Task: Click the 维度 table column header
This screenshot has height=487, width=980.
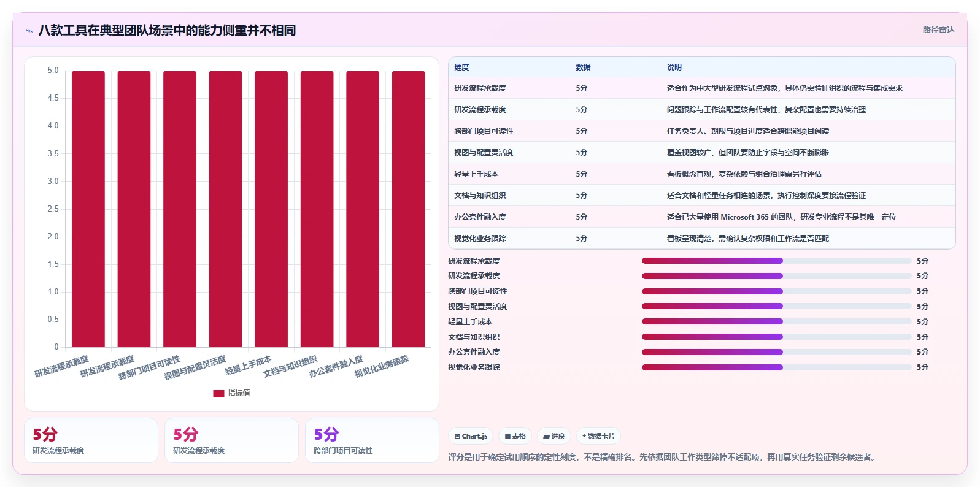Action: (461, 67)
